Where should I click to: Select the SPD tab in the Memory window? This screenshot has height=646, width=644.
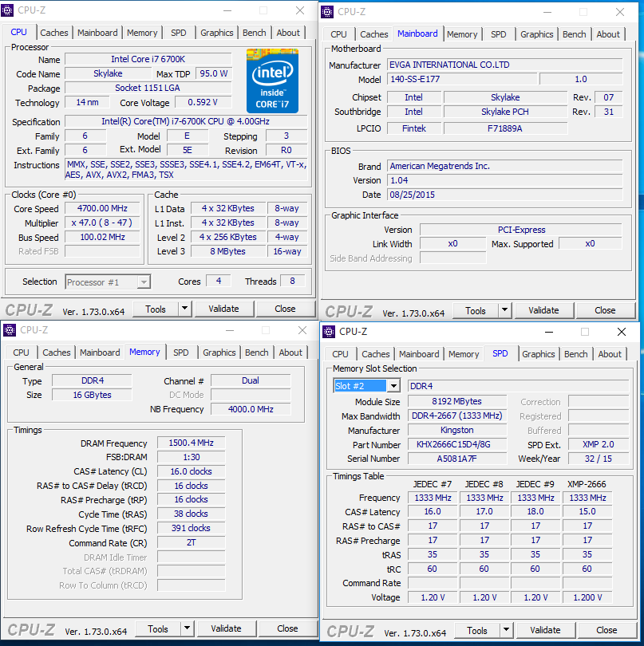180,353
